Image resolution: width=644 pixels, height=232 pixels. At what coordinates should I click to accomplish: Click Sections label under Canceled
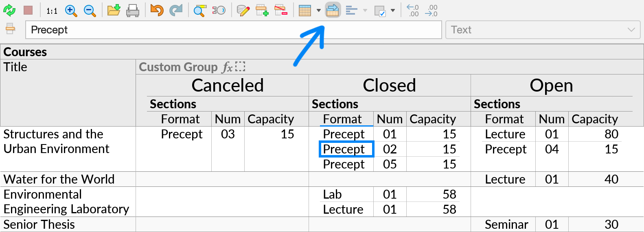pyautogui.click(x=173, y=104)
